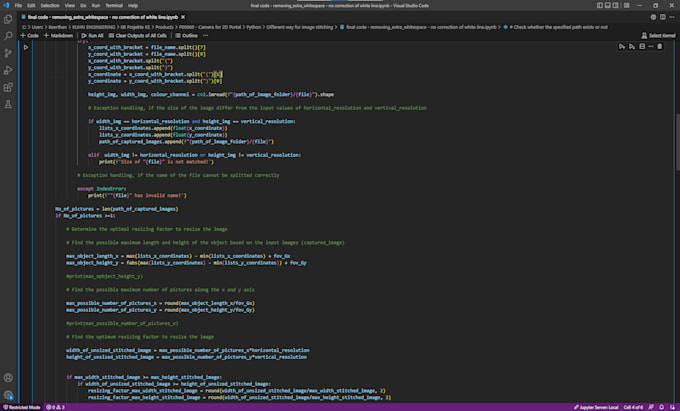Close the final code notebook tab
Image resolution: width=680 pixels, height=411 pixels.
click(x=183, y=17)
